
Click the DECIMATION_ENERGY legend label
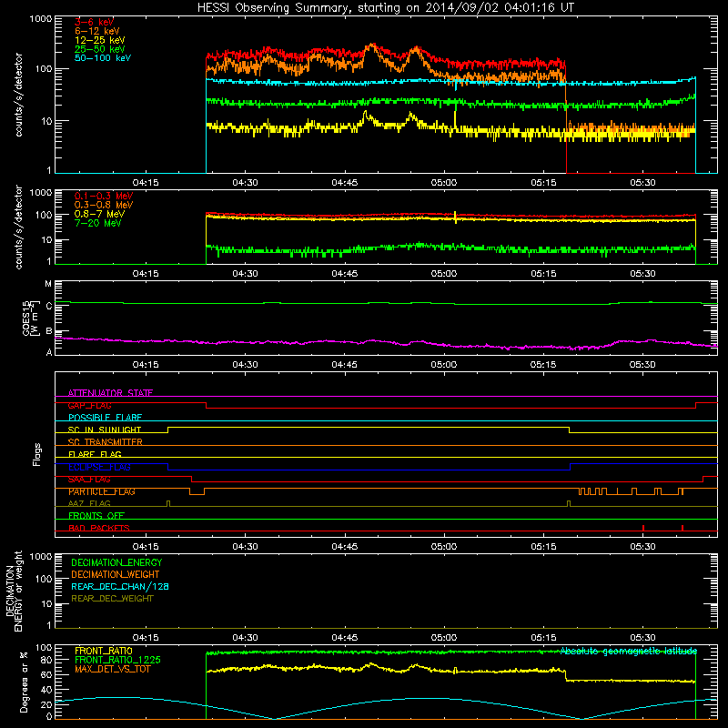point(116,562)
